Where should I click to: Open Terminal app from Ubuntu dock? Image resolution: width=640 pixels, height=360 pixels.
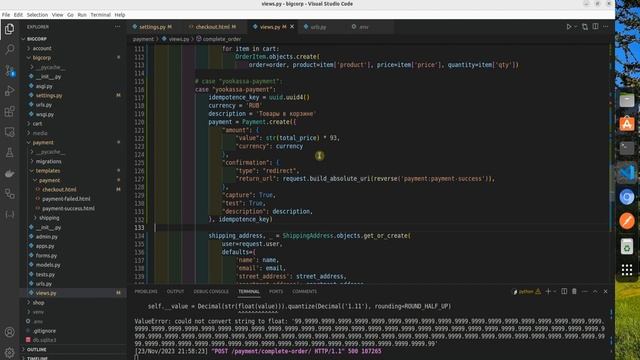627,148
